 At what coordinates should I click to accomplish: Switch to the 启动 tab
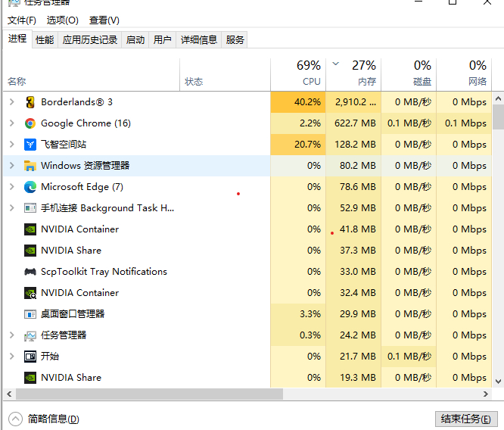click(x=135, y=40)
